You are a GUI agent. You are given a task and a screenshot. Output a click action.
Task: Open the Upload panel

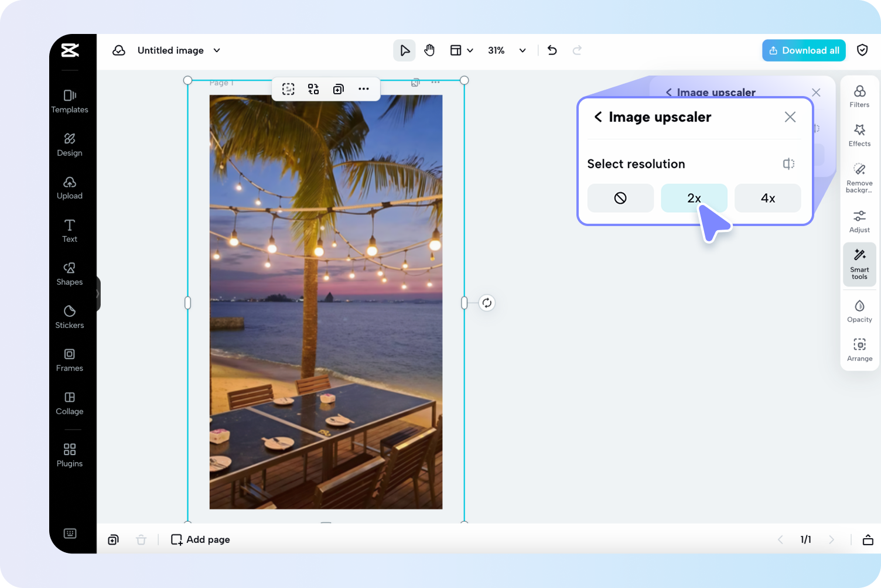click(x=70, y=188)
